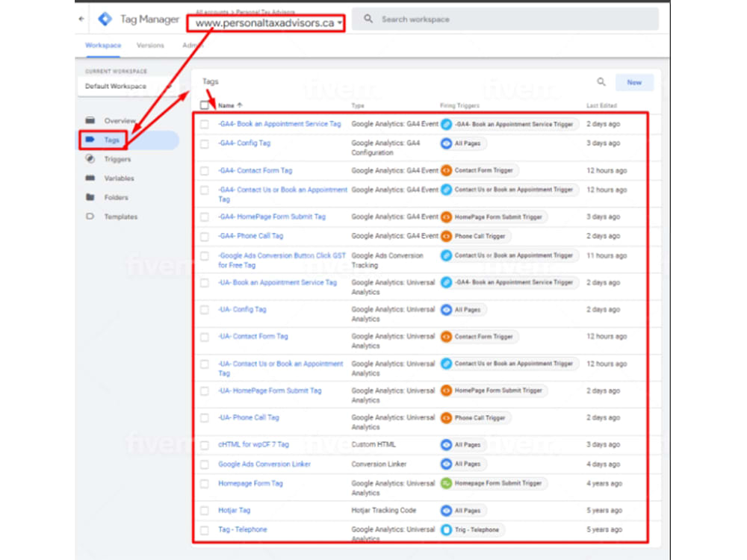Click Contact Form Trigger icon in -UA- Contact Form row
Screen dimensions: 747x560
point(446,337)
